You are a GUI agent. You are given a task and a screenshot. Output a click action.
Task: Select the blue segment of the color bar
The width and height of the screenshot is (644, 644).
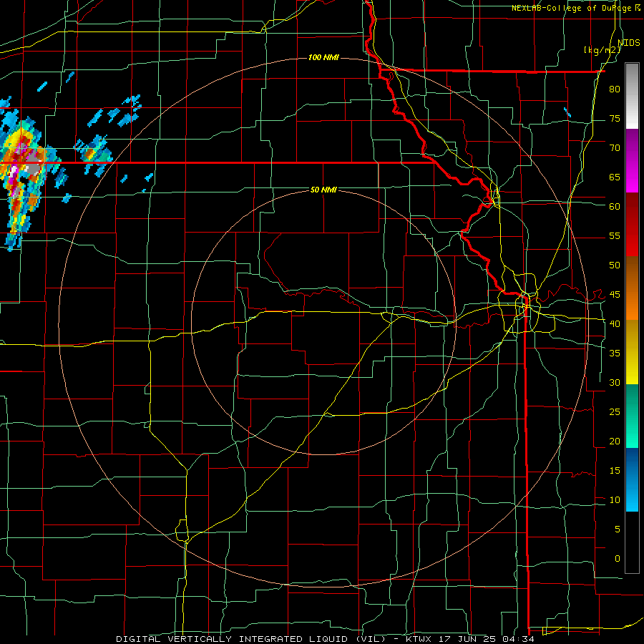(632, 479)
